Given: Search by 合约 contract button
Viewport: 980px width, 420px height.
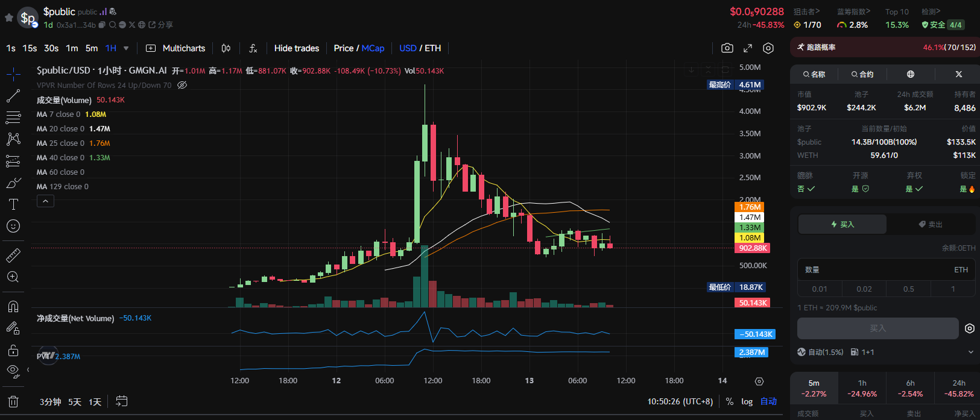Looking at the screenshot, I should [x=862, y=74].
